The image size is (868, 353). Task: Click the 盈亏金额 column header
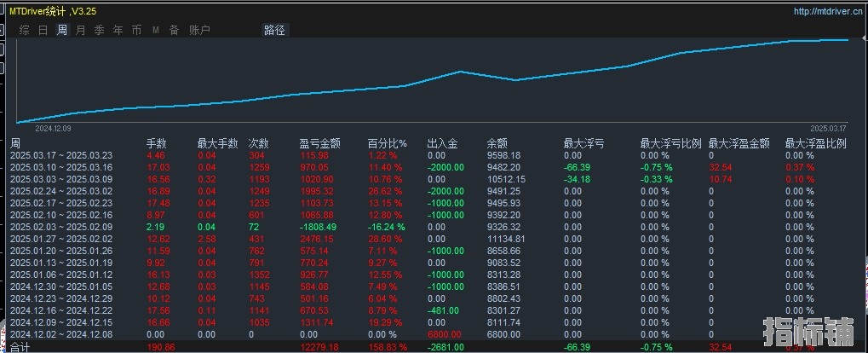click(320, 143)
